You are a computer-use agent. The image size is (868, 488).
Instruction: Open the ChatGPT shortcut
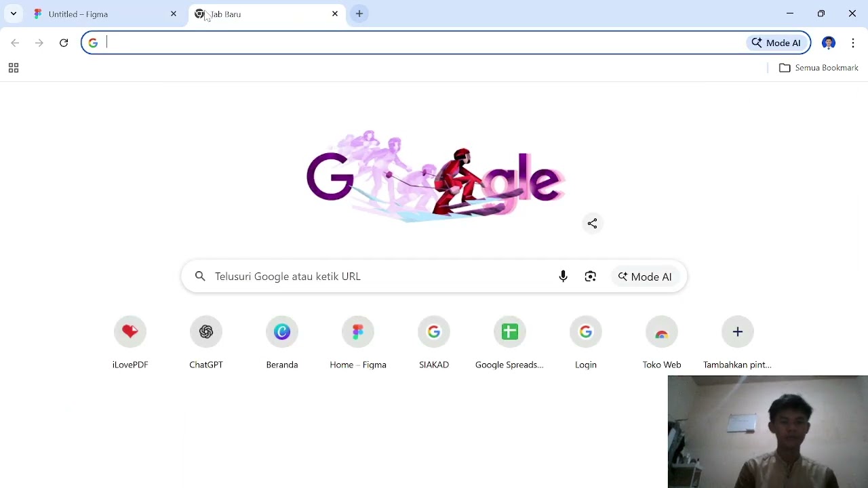(206, 343)
